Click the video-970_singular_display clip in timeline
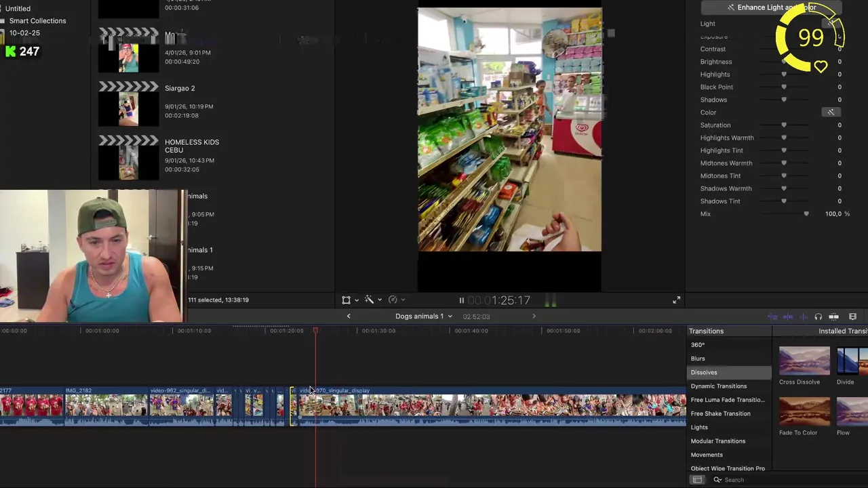Image resolution: width=868 pixels, height=488 pixels. tap(492, 407)
